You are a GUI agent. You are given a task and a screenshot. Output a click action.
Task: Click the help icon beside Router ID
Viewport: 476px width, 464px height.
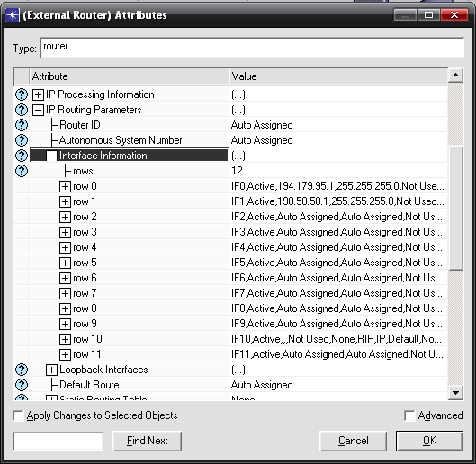(22, 125)
